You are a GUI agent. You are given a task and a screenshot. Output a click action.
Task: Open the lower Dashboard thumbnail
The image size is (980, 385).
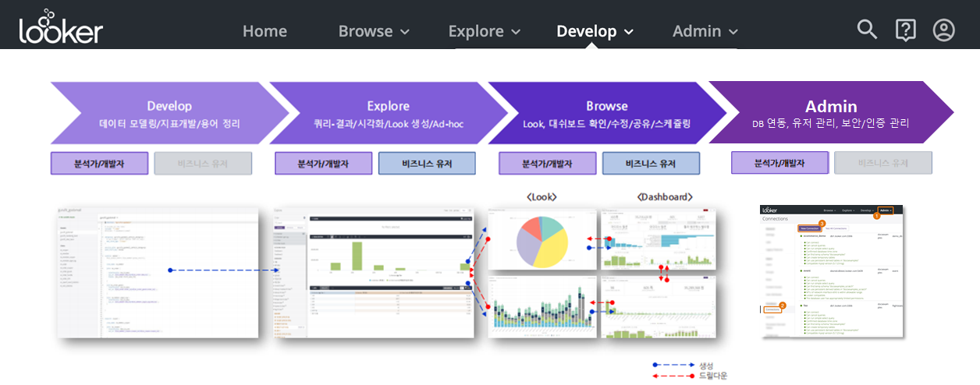(657, 306)
